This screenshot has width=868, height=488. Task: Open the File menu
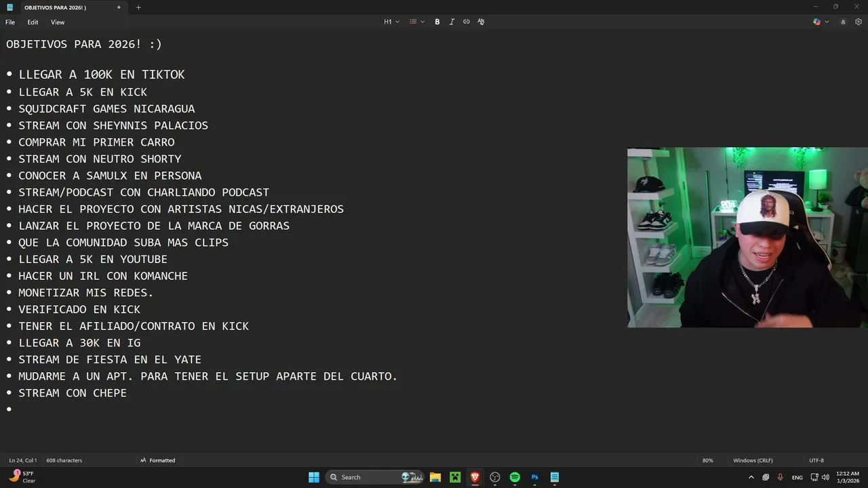click(x=10, y=22)
